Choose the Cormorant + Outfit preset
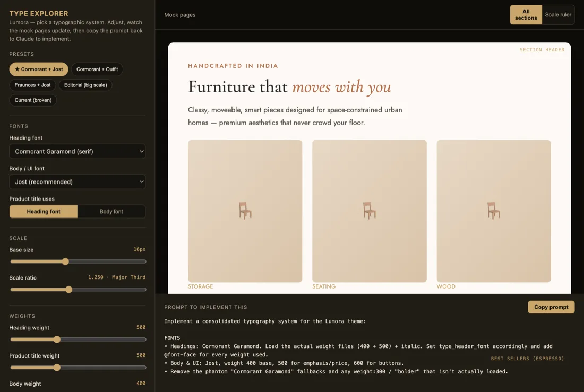Viewport: 584px width, 392px height. pos(97,69)
